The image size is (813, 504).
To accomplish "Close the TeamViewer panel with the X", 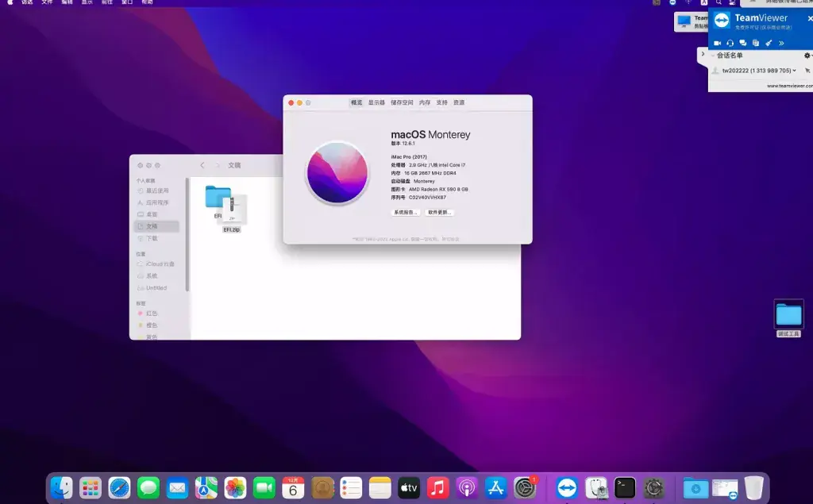I will (x=810, y=19).
